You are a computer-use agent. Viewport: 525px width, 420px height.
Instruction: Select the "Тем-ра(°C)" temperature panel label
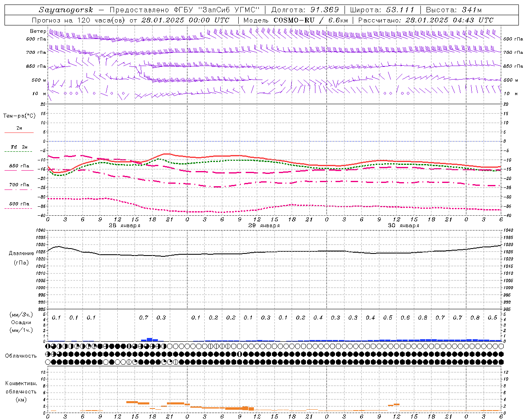pyautogui.click(x=19, y=116)
